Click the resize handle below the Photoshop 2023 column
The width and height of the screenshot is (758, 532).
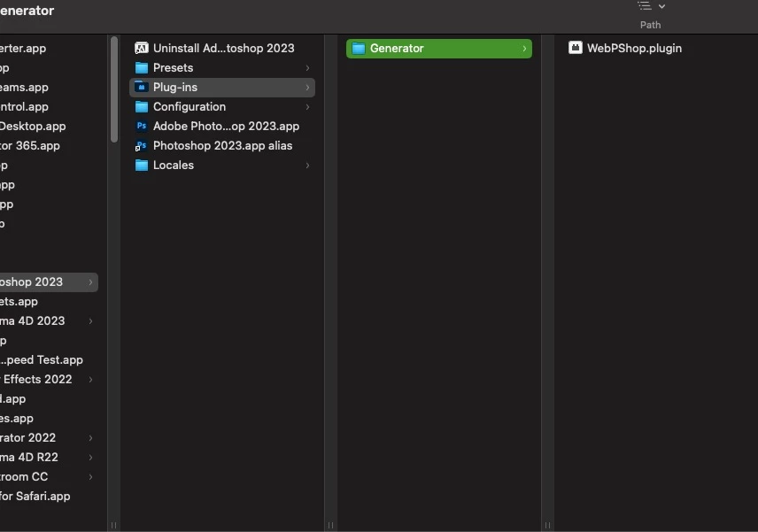click(330, 525)
